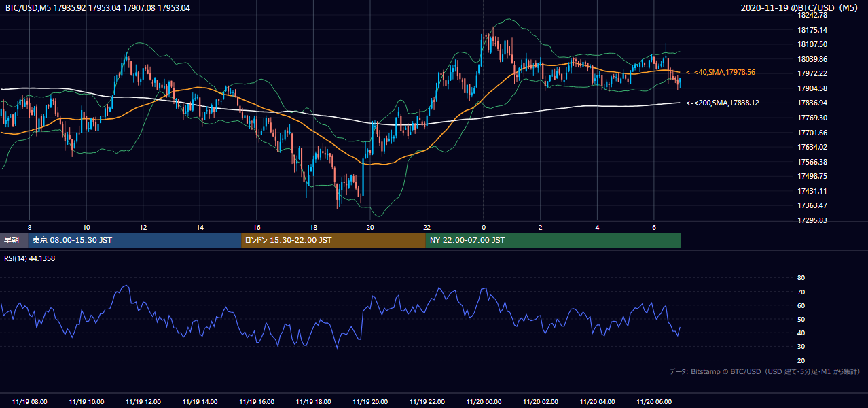Click hour label 22 under price chart
Viewport: 868px width, 408px height.
click(427, 227)
